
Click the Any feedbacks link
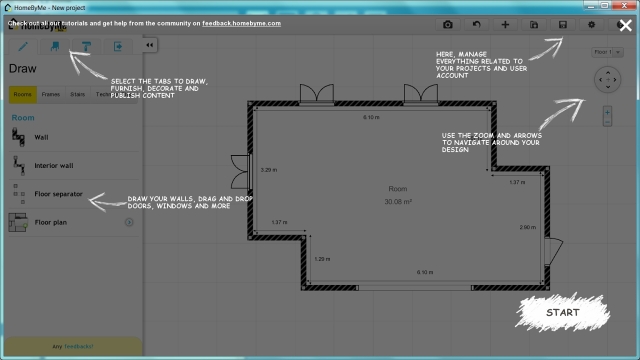pyautogui.click(x=78, y=347)
